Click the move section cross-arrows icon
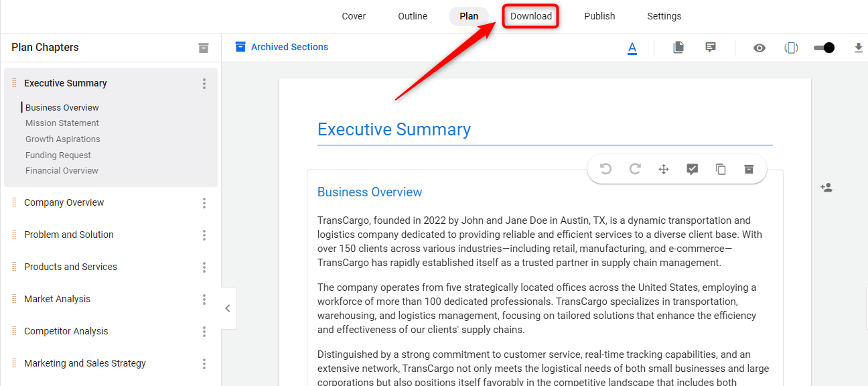This screenshot has width=868, height=386. click(x=664, y=169)
